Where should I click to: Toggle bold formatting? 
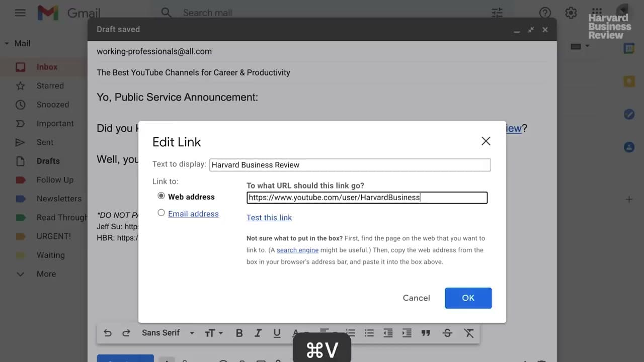239,333
